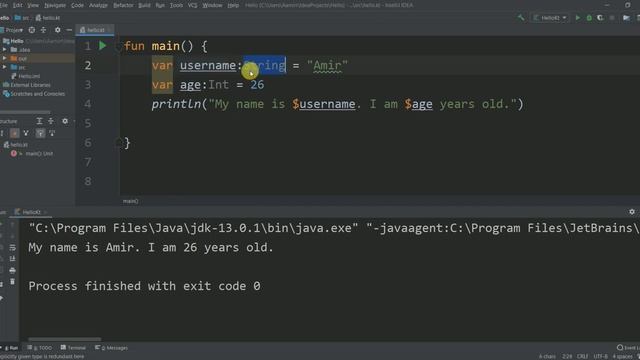Click the fold marker at line 6
The height and width of the screenshot is (360, 640).
tap(118, 142)
